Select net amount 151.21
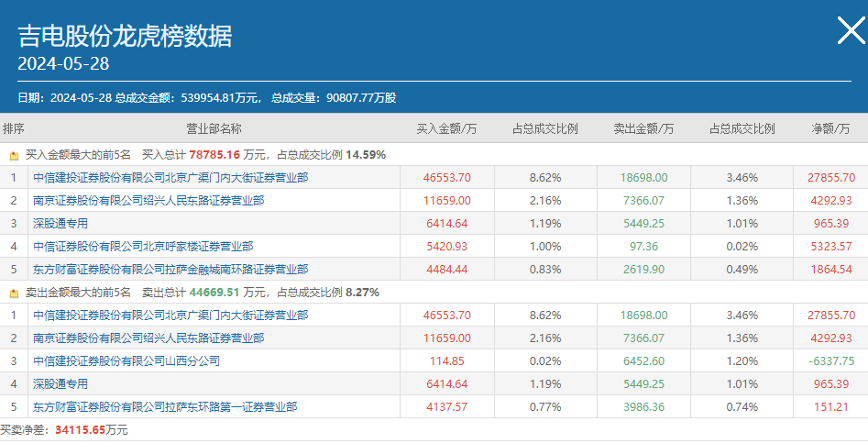The image size is (868, 443). 831,407
